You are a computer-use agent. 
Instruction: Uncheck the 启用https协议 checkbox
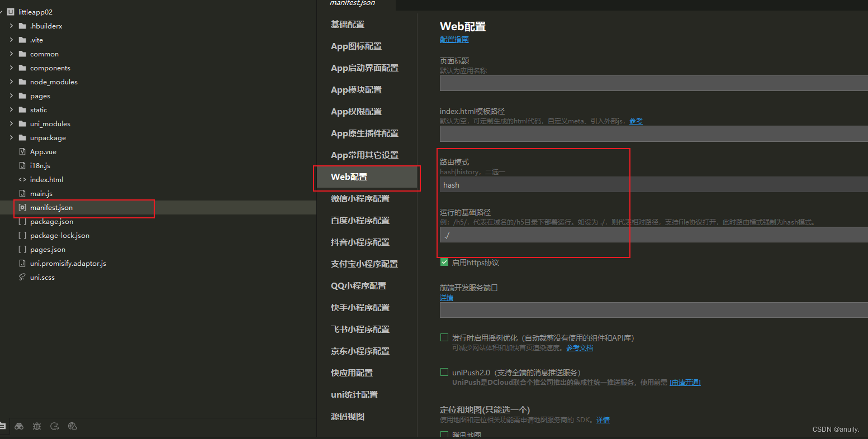444,262
